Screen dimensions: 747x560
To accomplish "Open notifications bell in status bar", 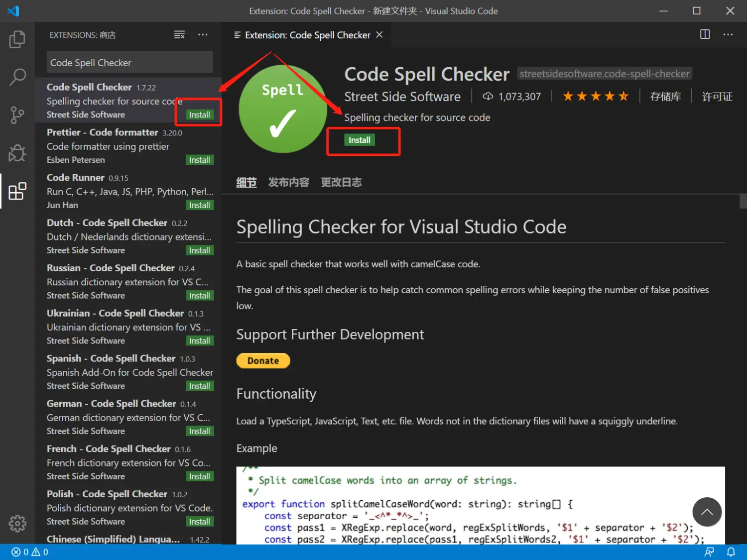I will (731, 552).
